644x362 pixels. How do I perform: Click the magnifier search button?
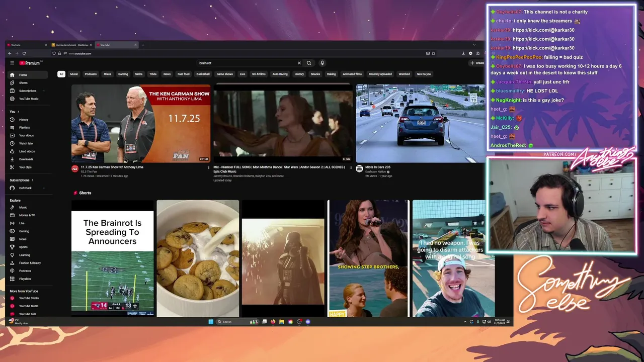[x=309, y=63]
